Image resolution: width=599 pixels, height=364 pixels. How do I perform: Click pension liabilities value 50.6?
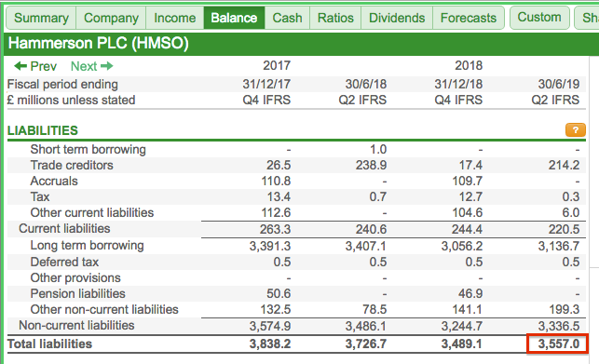coord(279,294)
